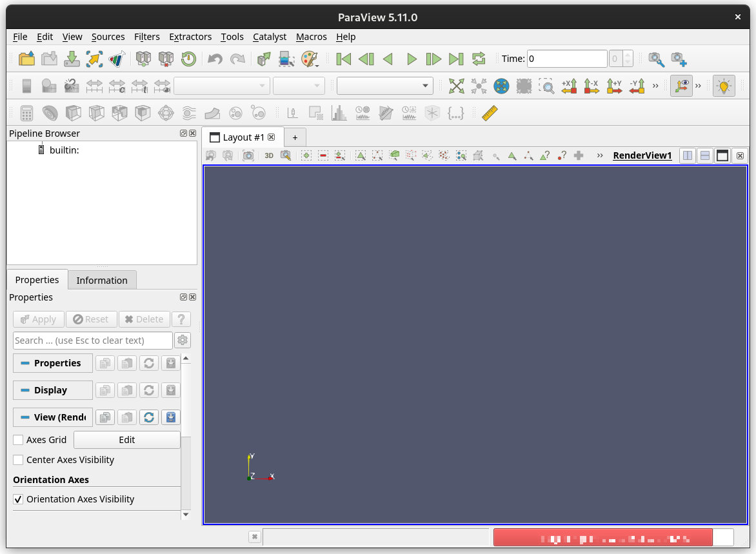The image size is (756, 554).
Task: Step to next frame
Action: 433,59
